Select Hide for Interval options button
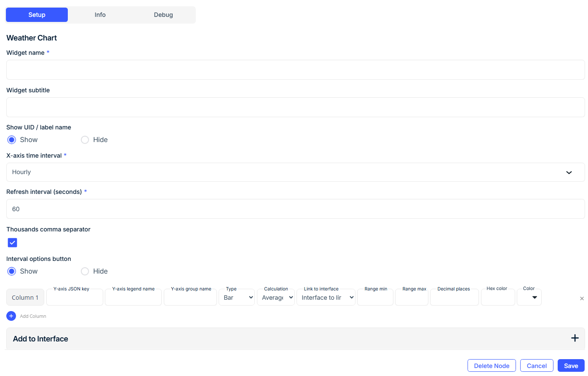The image size is (588, 376). tap(85, 271)
